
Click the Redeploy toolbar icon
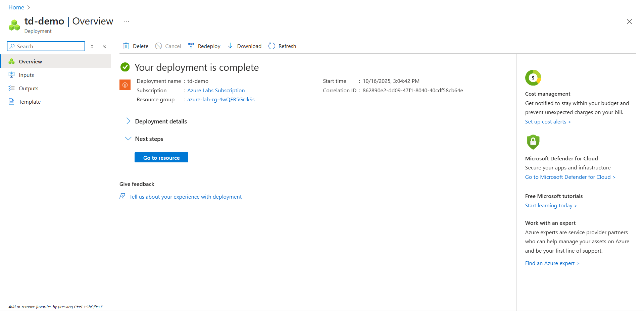coord(191,46)
